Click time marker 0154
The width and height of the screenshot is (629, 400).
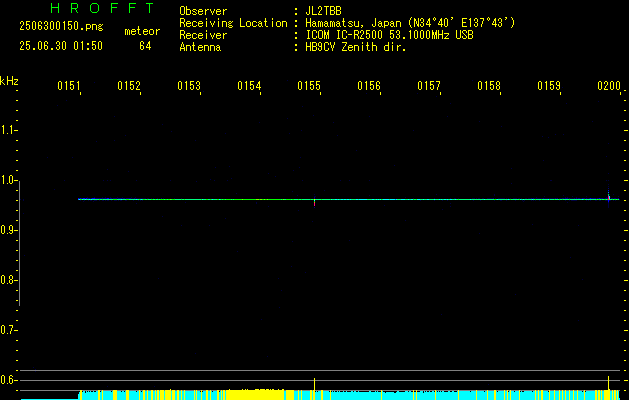tap(249, 86)
